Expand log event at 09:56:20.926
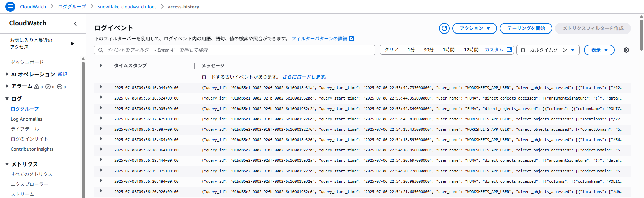The image size is (644, 198). pyautogui.click(x=101, y=191)
